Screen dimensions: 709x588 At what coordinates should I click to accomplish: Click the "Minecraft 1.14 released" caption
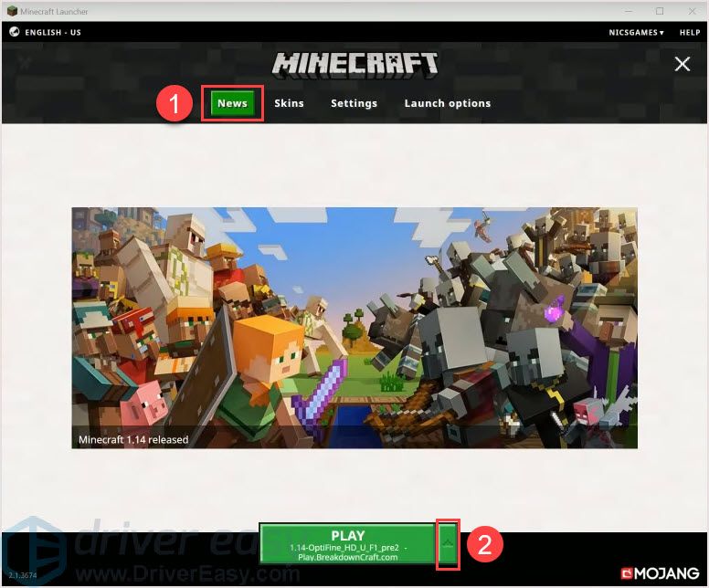(133, 439)
